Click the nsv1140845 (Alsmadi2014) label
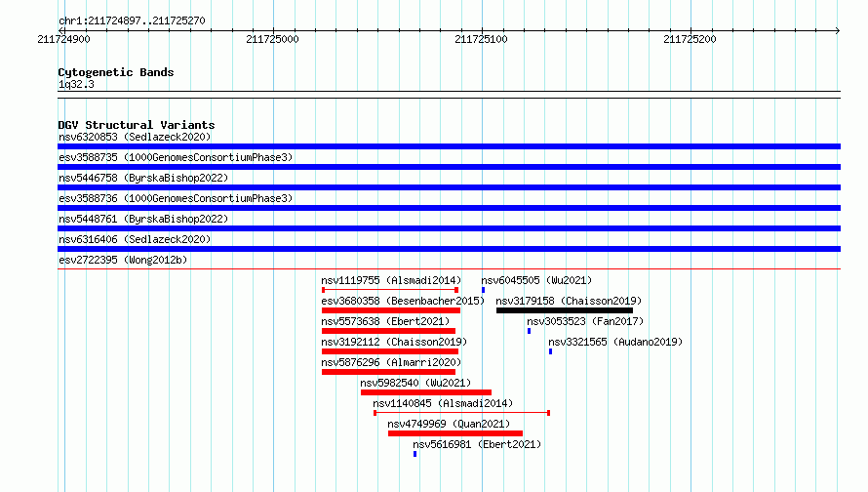 point(443,403)
